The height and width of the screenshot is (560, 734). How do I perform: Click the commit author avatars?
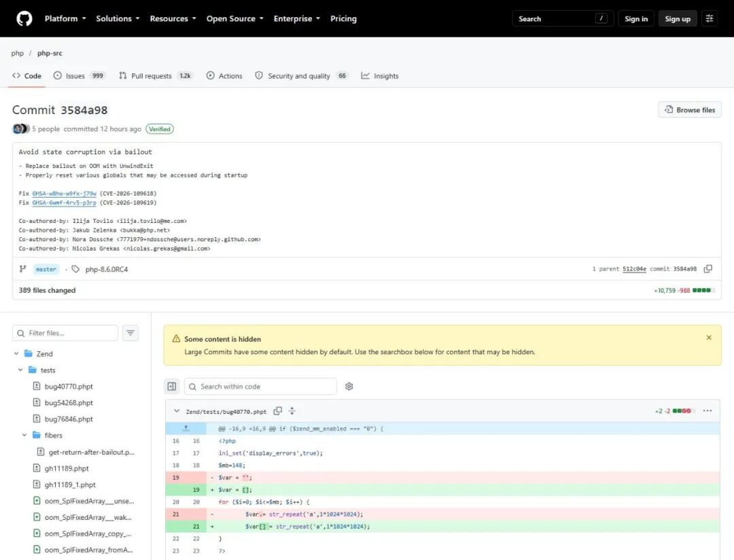21,128
